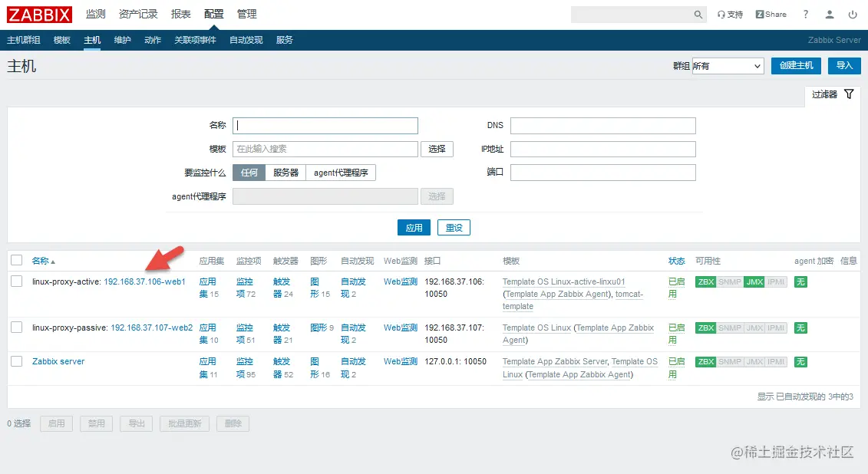
Task: Click the 应用 filter button
Action: (x=414, y=227)
